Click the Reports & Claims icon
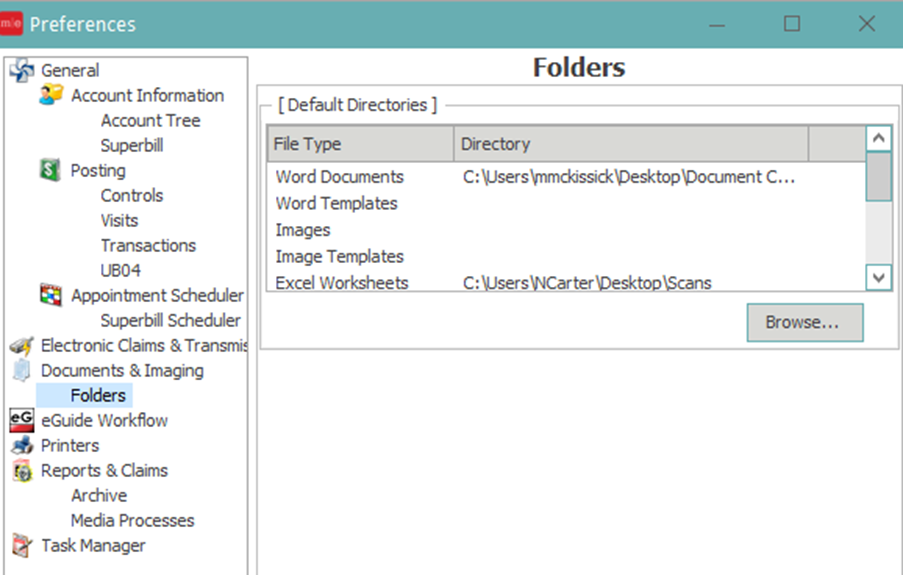Screen dimensions: 903x575 coord(21,471)
